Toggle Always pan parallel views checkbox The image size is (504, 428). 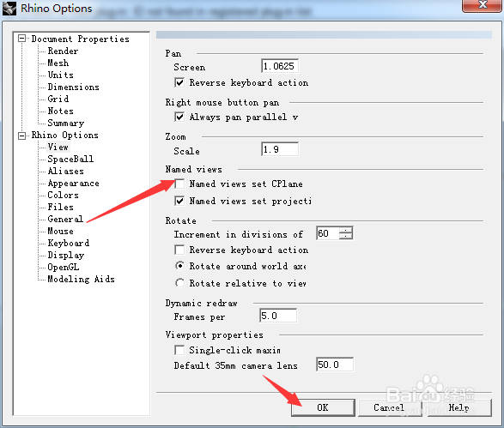click(179, 117)
